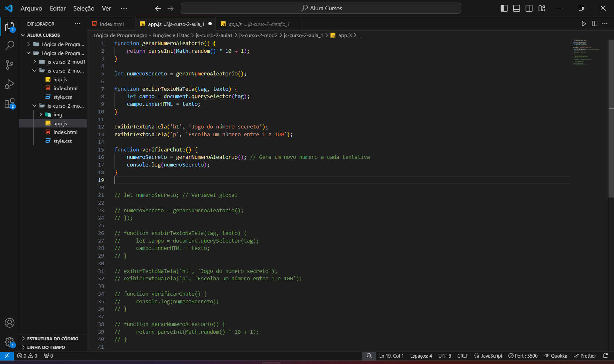Click the VS Code logo icon
This screenshot has height=364, width=614.
pos(9,8)
